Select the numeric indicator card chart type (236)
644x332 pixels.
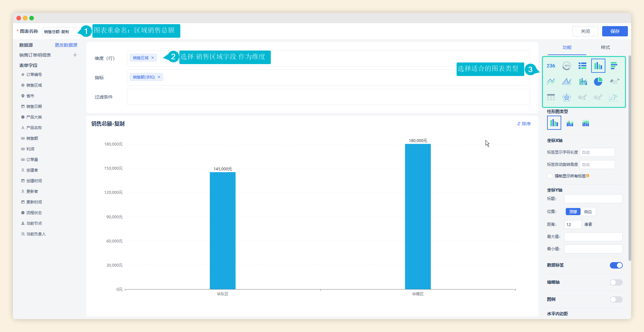[x=551, y=66]
